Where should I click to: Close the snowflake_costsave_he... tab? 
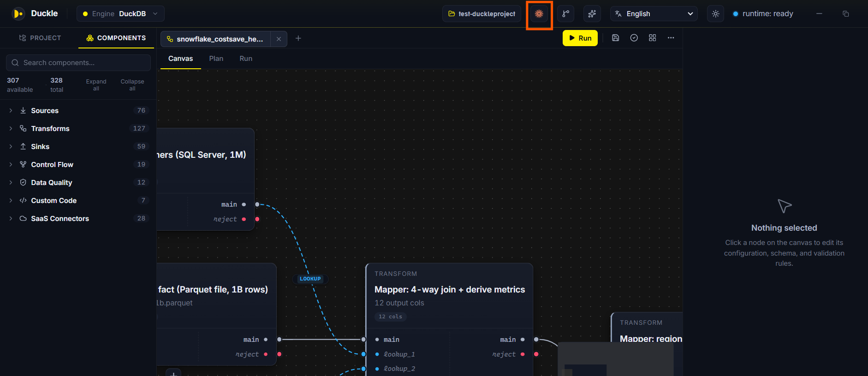[279, 39]
